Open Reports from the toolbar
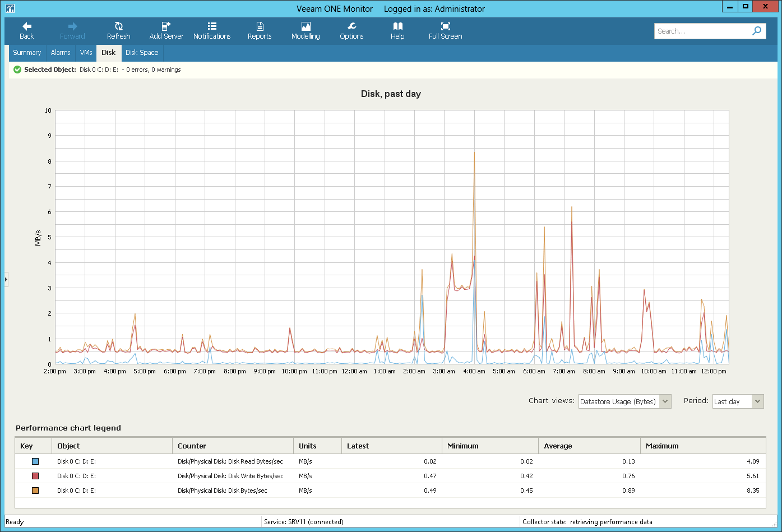This screenshot has height=532, width=782. pyautogui.click(x=260, y=31)
